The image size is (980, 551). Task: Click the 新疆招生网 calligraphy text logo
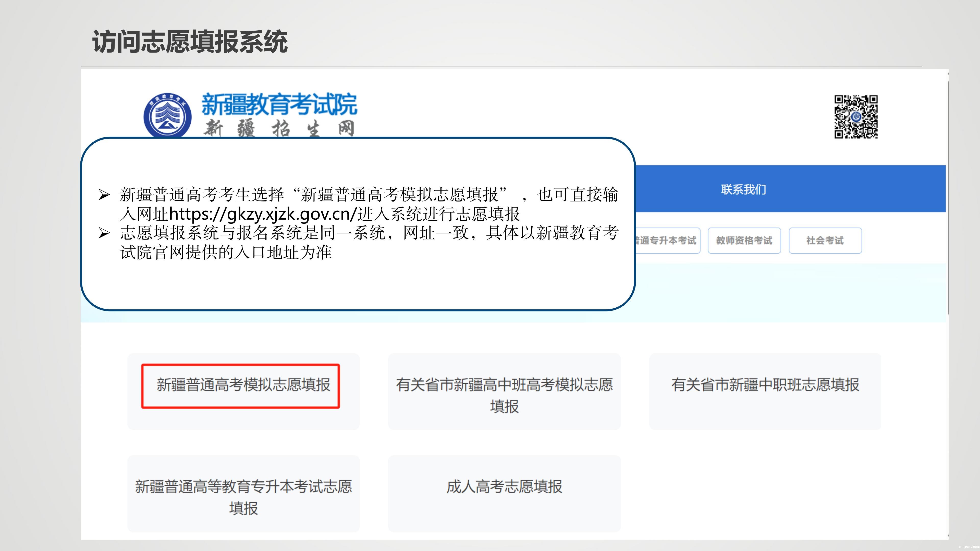pyautogui.click(x=279, y=129)
